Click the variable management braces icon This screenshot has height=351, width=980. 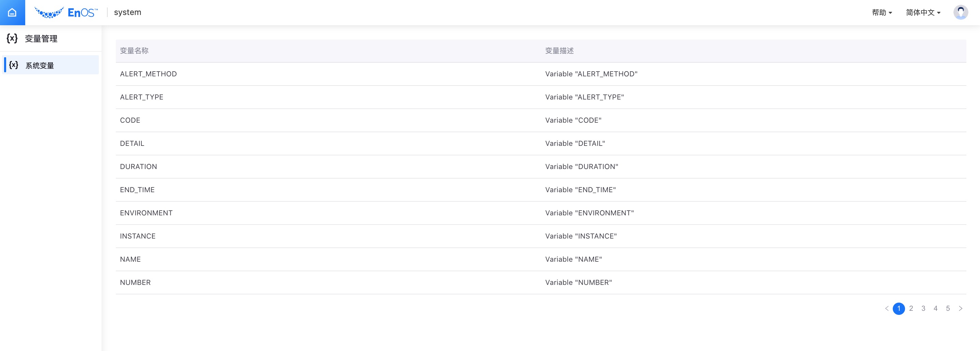12,39
